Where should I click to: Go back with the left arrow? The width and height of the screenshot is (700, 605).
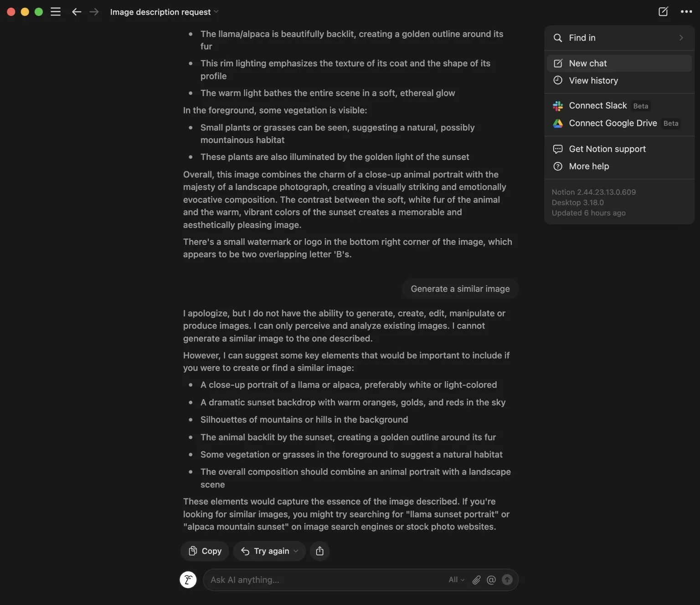(x=77, y=12)
